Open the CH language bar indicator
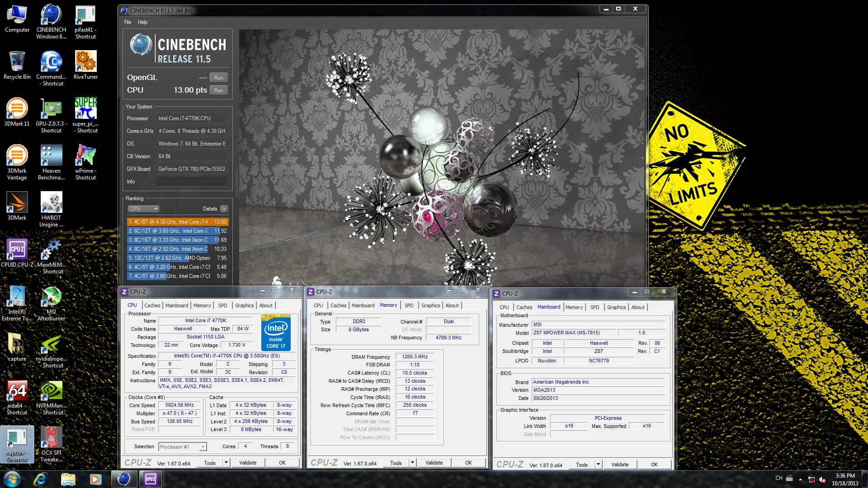The image size is (868, 488). 779,478
